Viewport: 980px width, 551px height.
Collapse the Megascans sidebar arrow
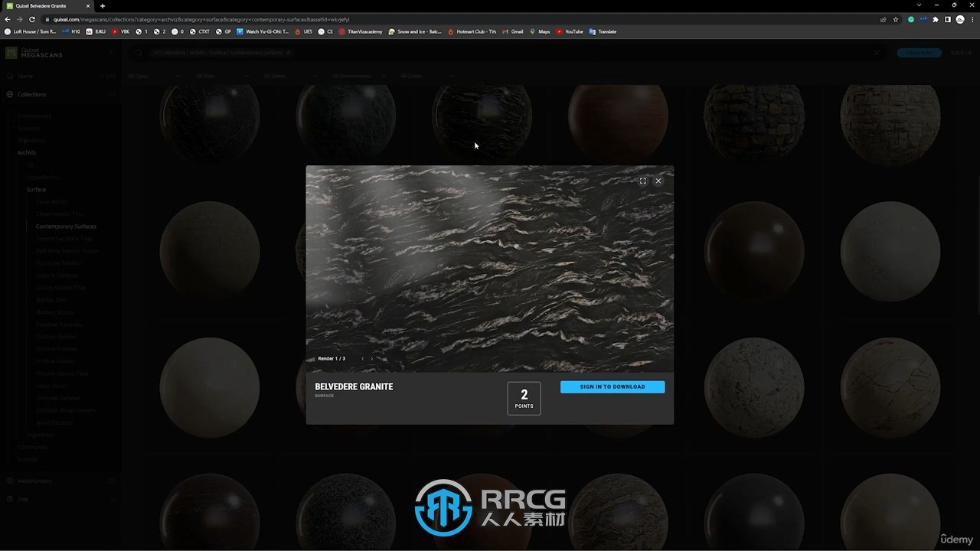[x=111, y=53]
